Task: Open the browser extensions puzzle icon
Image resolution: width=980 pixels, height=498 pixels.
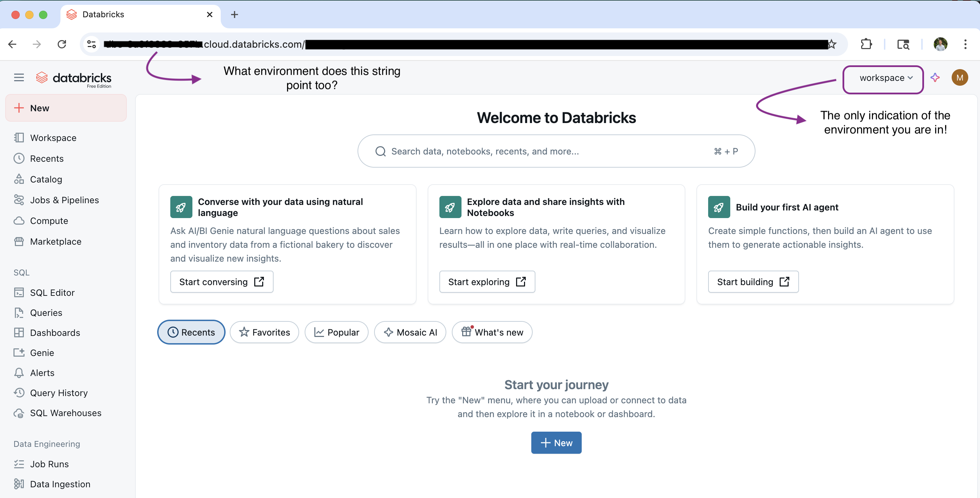Action: (x=866, y=44)
